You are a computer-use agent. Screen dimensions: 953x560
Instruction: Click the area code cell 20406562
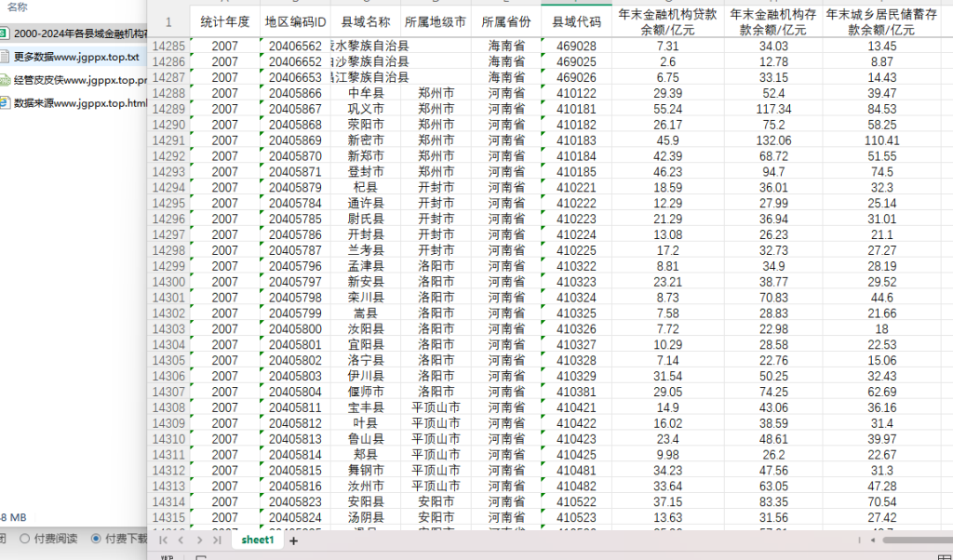[x=295, y=47]
